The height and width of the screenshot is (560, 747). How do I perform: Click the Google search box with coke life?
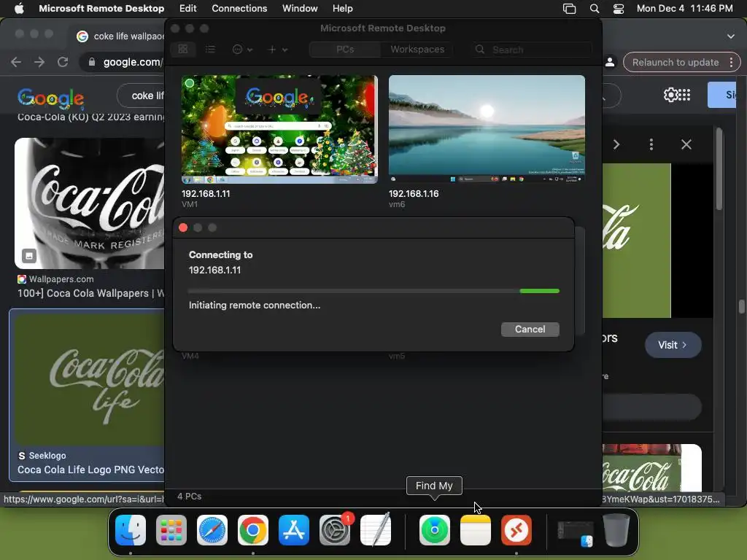141,96
